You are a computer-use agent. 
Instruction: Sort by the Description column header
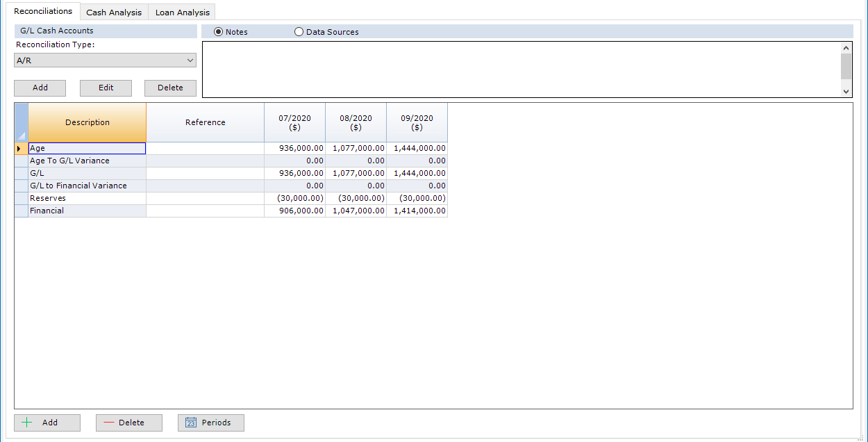(x=87, y=122)
